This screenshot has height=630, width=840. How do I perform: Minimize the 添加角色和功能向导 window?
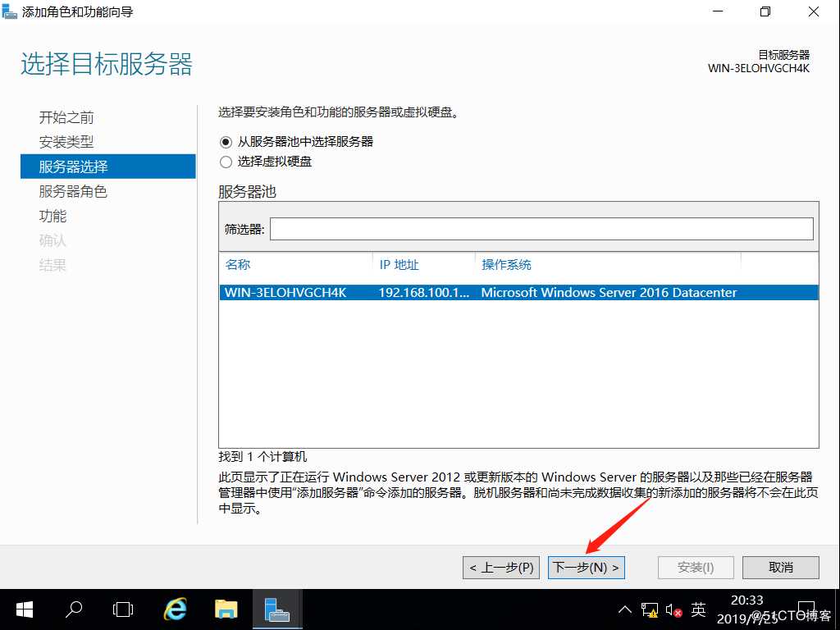pyautogui.click(x=718, y=11)
